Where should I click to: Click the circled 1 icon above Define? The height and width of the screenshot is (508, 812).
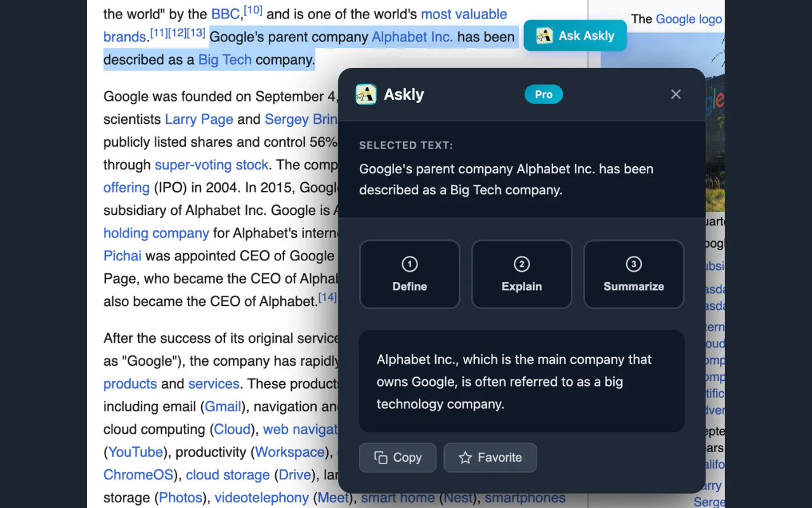tap(410, 264)
